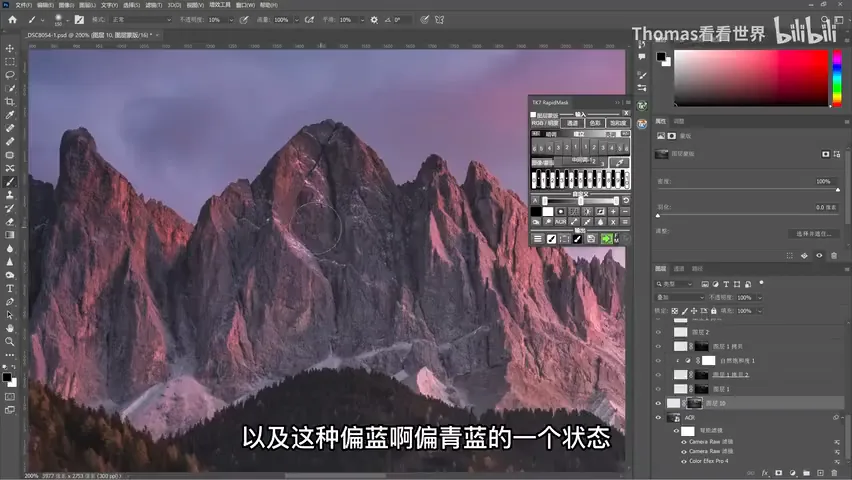
Task: Lock transparent pixels icon
Action: pos(674,311)
